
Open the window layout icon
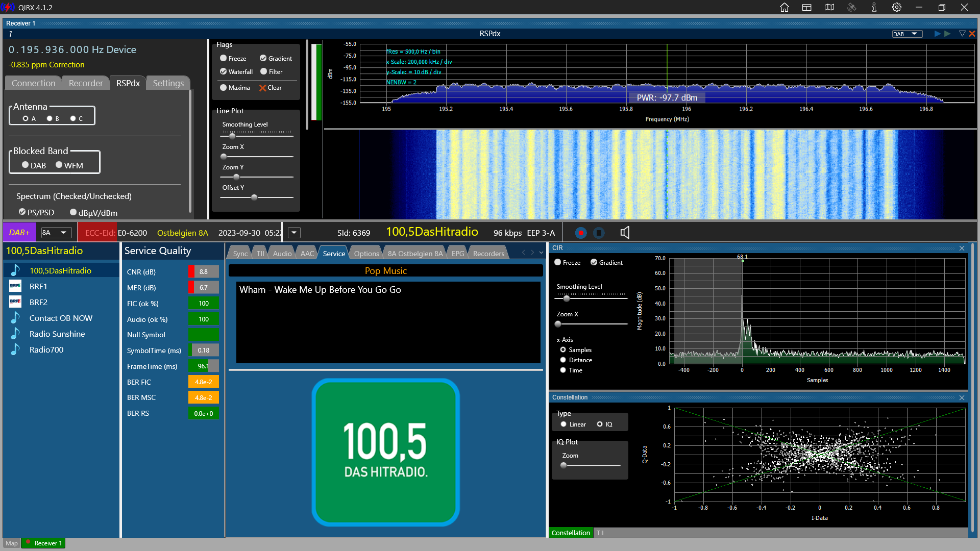tap(807, 7)
